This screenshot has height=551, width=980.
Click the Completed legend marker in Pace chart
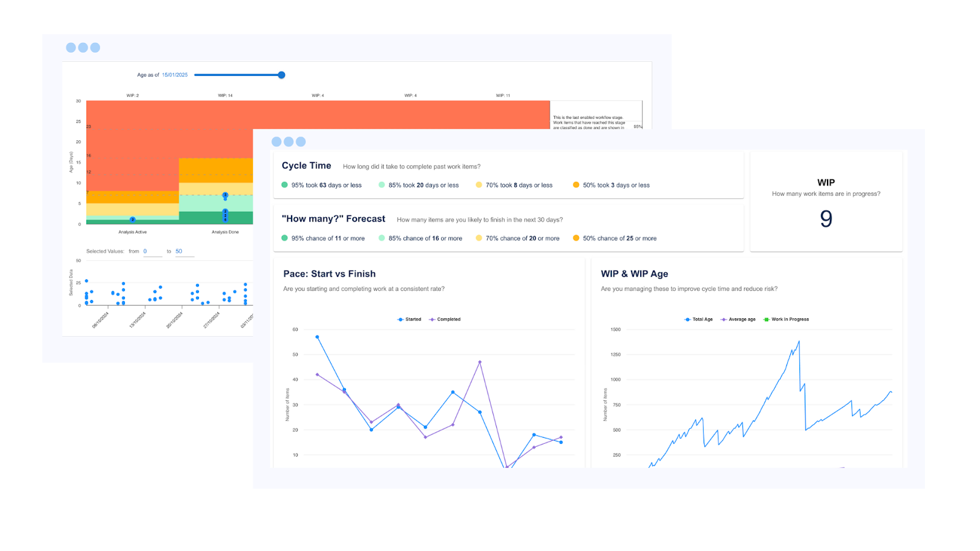432,319
